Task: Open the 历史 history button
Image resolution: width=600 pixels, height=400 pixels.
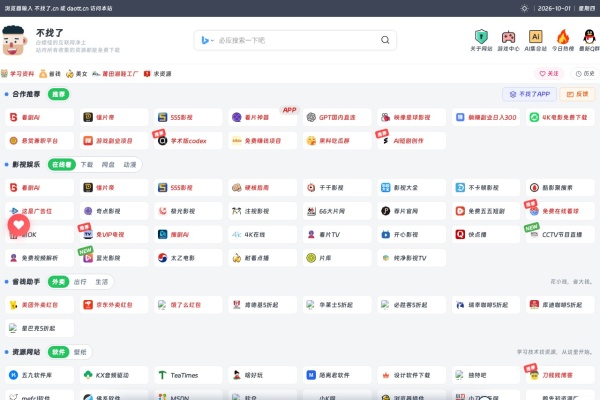Action: tap(585, 73)
